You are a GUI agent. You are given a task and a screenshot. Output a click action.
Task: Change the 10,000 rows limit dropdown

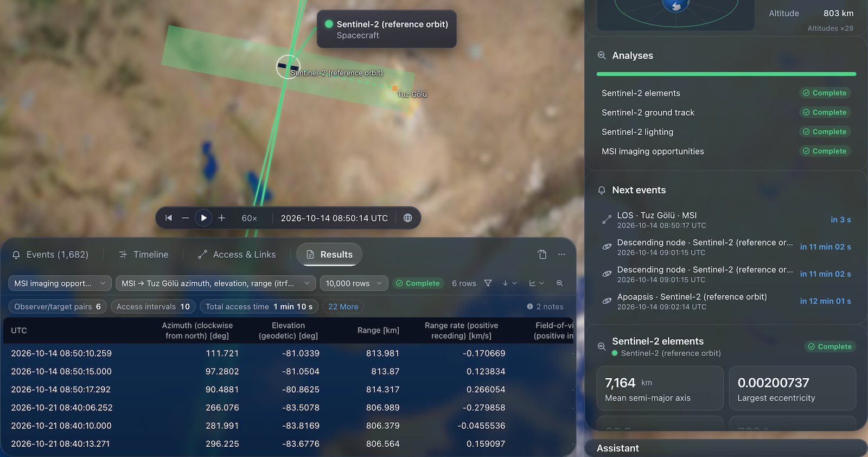point(354,283)
